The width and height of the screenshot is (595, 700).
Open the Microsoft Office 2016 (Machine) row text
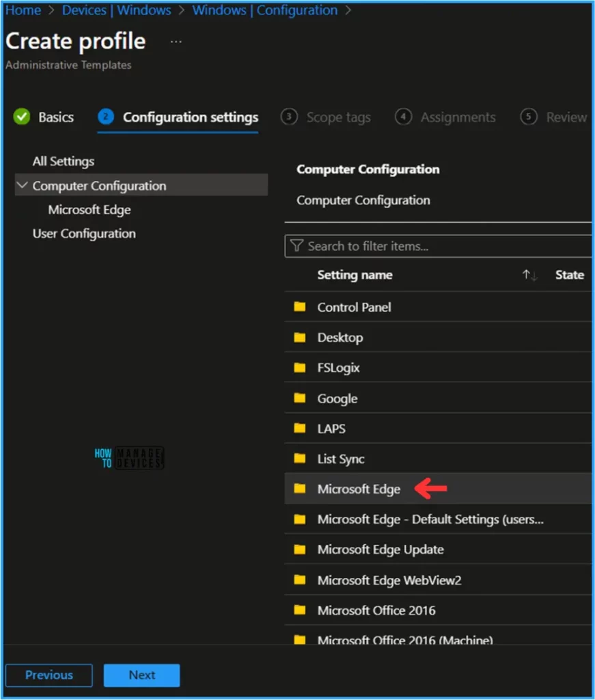pos(405,639)
